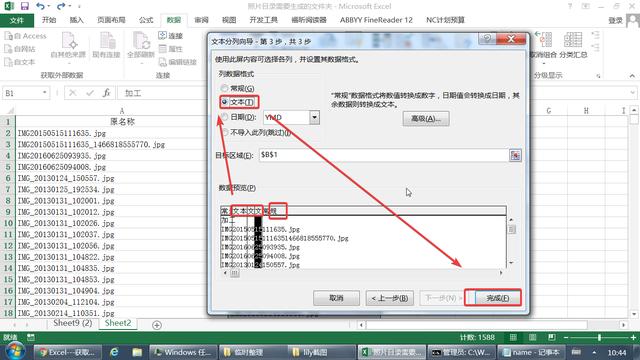Viewport: 640px width, 360px height.
Task: Click Edit Links in the Connections group
Action: coord(178,62)
